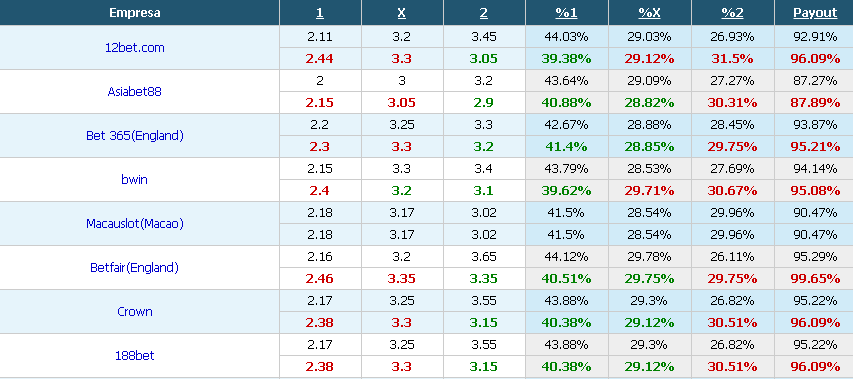Sort by the 1 column header
Image resolution: width=853 pixels, height=379 pixels.
(x=320, y=13)
